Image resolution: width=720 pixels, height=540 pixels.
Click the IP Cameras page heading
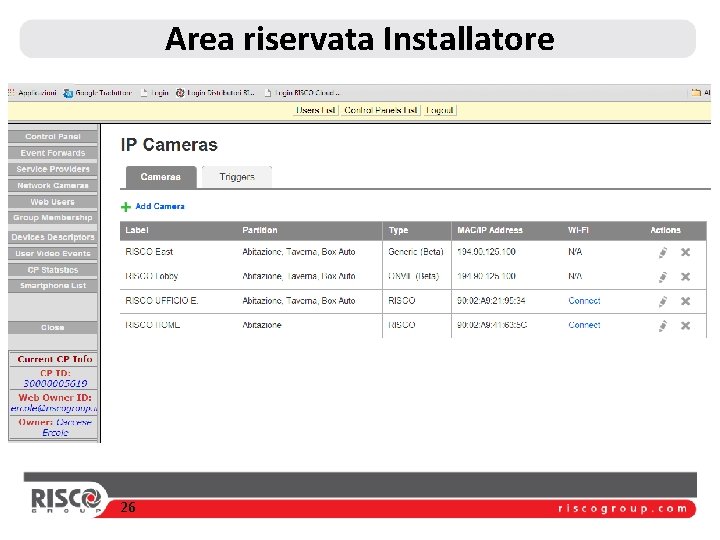click(169, 145)
